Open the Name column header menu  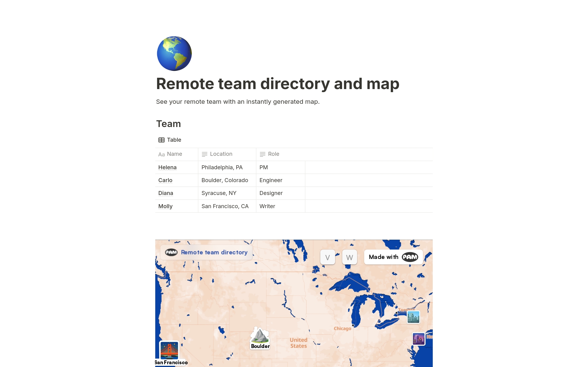174,154
